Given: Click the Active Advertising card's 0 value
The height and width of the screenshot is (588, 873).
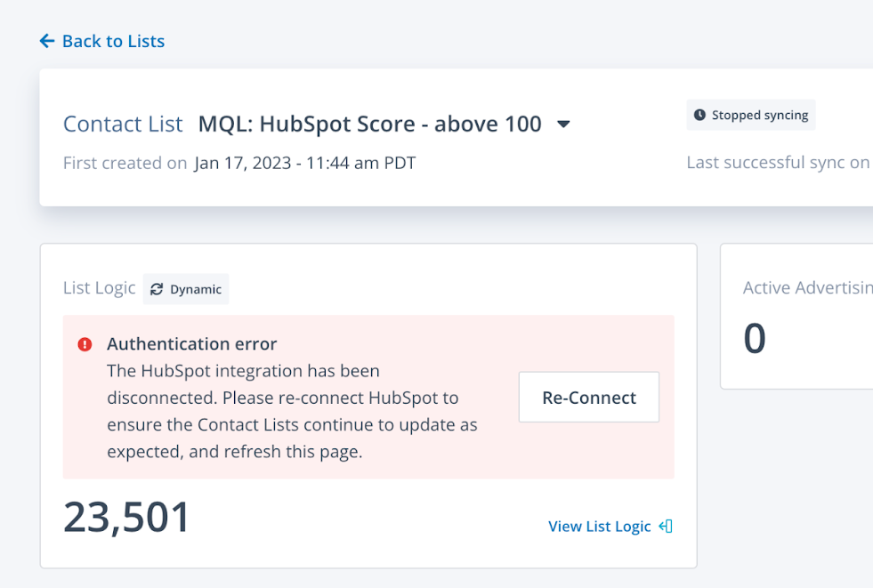Looking at the screenshot, I should point(754,339).
